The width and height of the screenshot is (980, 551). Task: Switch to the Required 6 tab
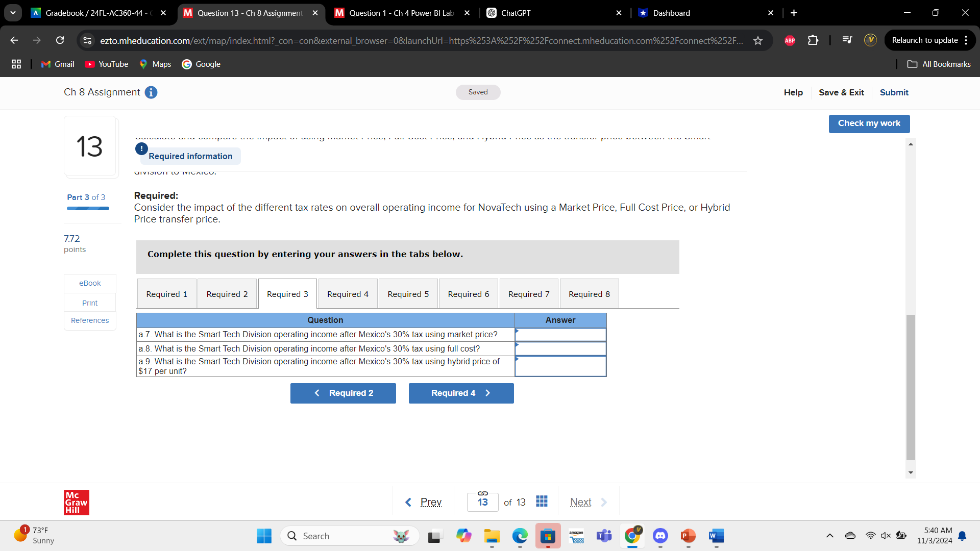[468, 293]
